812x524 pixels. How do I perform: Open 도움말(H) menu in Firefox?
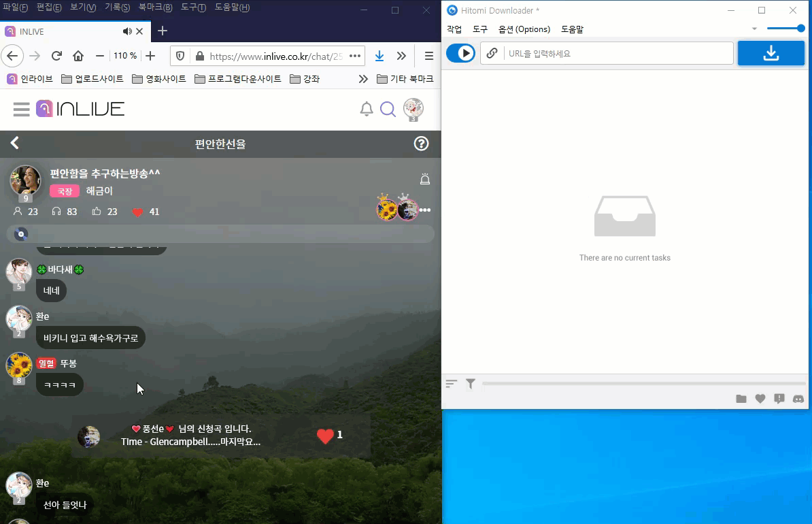pyautogui.click(x=232, y=7)
